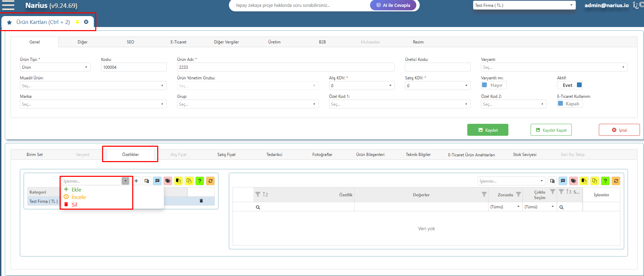The image size is (644, 276).
Task: Click the pink tags icon in category toolbar
Action: (x=168, y=181)
